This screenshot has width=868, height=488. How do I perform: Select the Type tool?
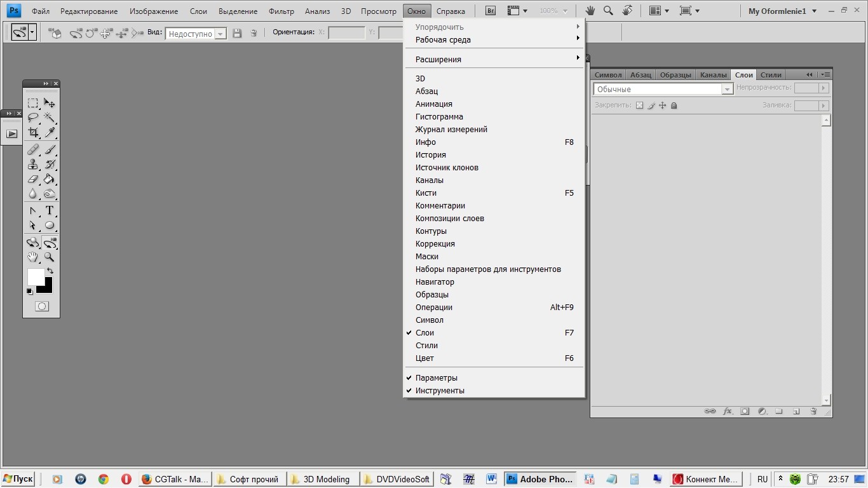coord(50,211)
